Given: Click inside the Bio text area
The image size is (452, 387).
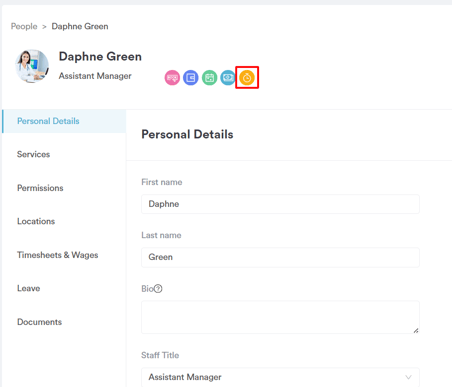Looking at the screenshot, I should 280,317.
